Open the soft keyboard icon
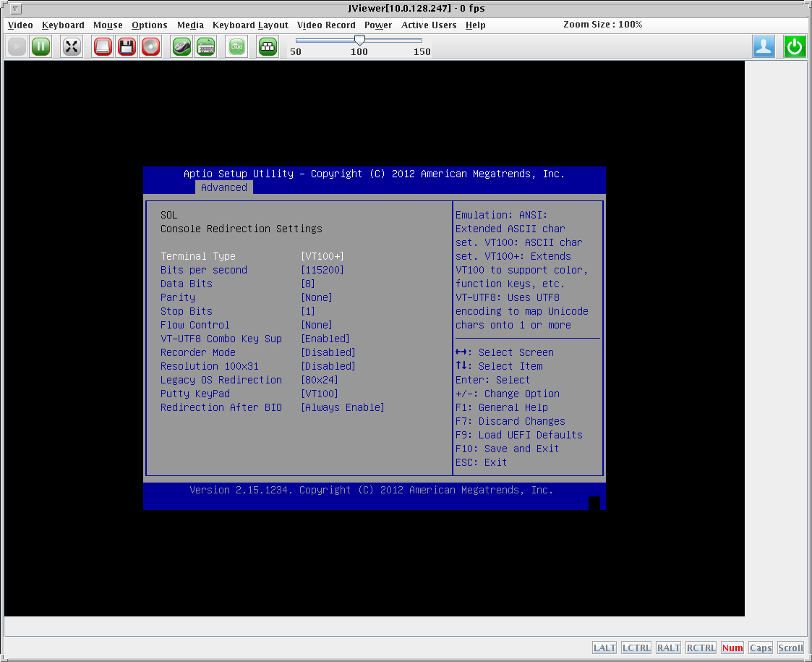The width and height of the screenshot is (812, 662). click(206, 47)
